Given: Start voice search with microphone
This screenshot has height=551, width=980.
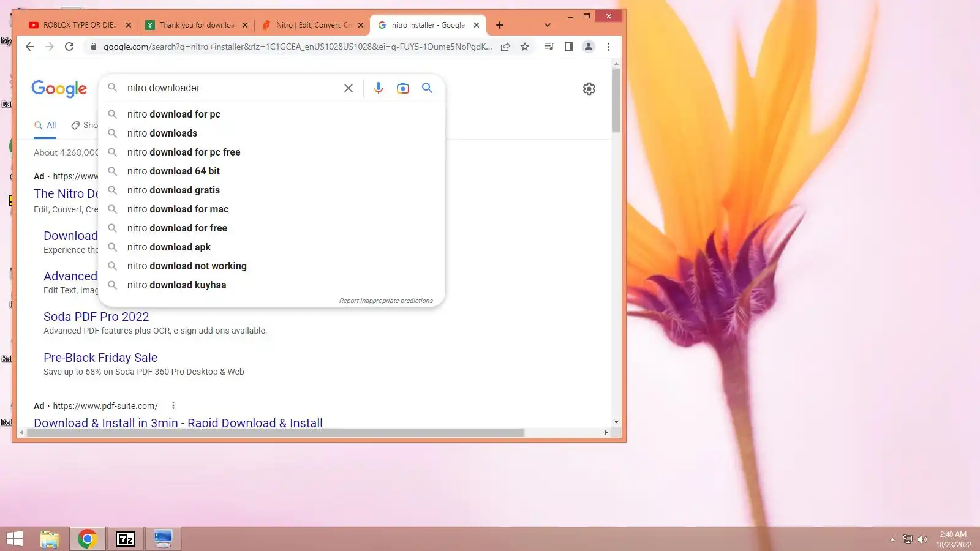Looking at the screenshot, I should coord(379,88).
